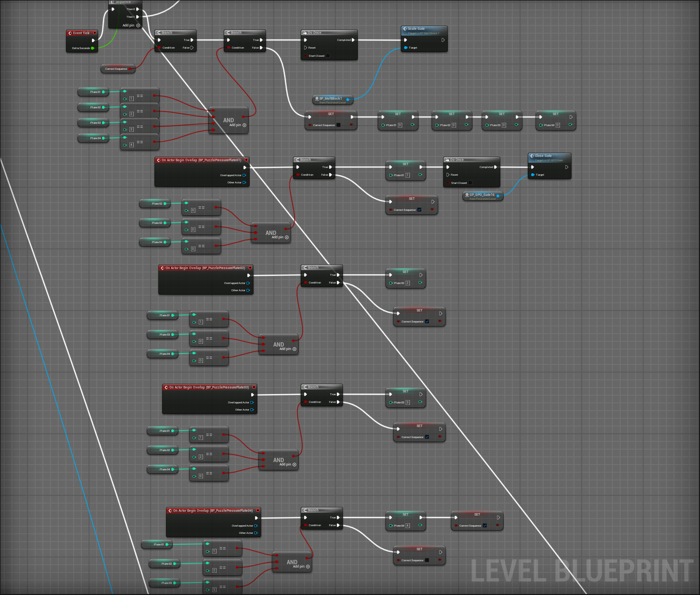Click the Event Tick execution output pin
Viewport: 700px width, 595px height.
[93, 40]
